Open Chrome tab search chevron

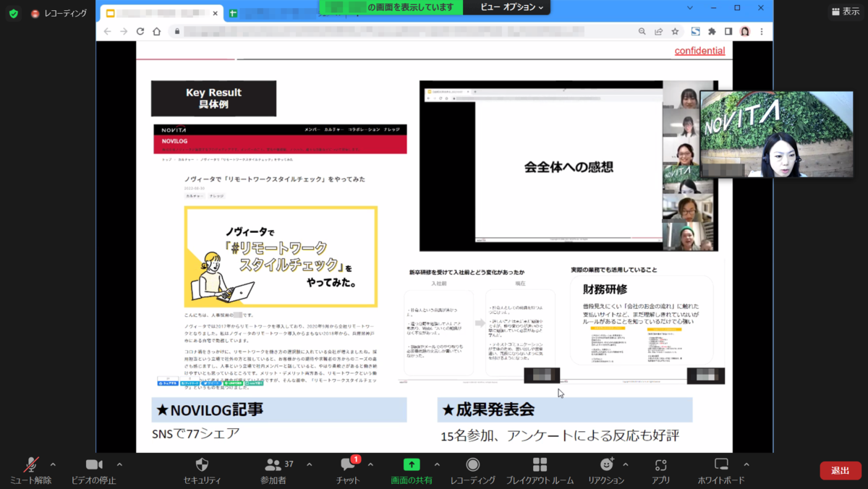pos(690,8)
